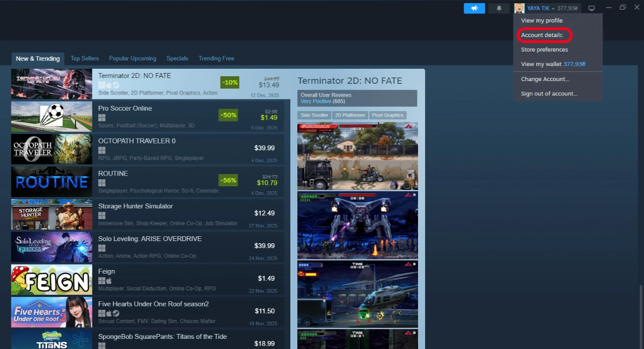
Task: Open the megaphone announcements button
Action: click(x=474, y=8)
